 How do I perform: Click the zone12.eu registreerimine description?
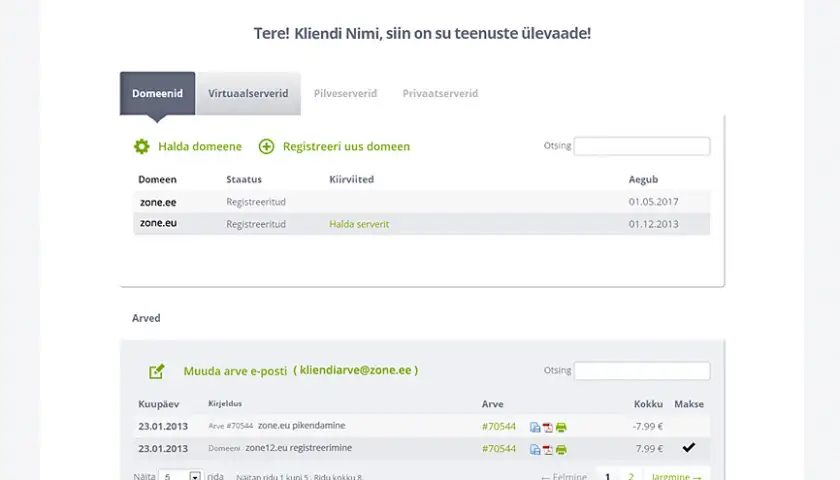298,448
